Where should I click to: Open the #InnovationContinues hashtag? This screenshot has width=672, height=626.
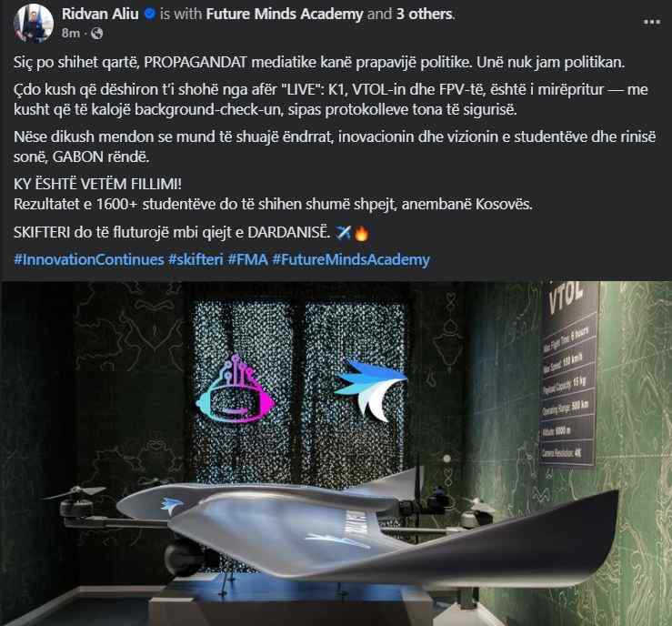(89, 259)
